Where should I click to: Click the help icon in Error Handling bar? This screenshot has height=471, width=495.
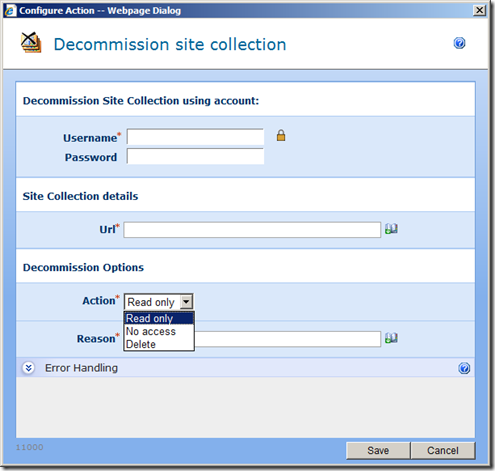pyautogui.click(x=464, y=368)
